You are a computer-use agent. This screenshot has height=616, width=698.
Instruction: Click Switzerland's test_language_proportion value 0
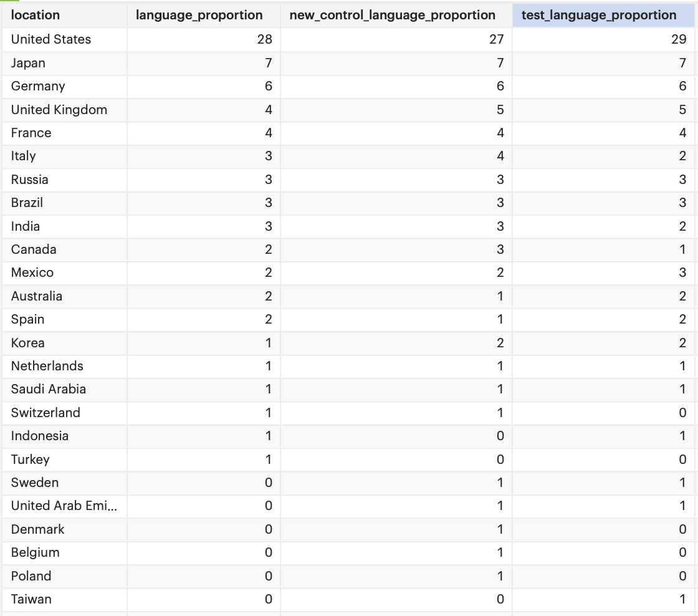[x=683, y=413]
